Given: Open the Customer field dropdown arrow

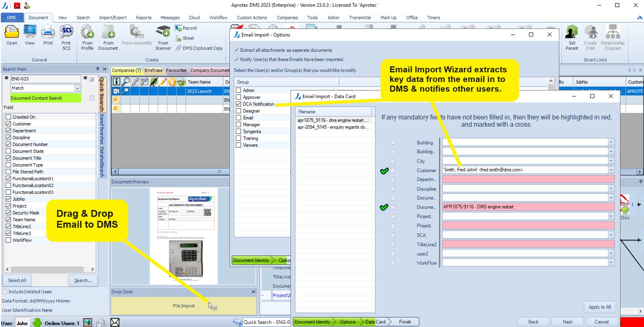Looking at the screenshot, I should 611,170.
